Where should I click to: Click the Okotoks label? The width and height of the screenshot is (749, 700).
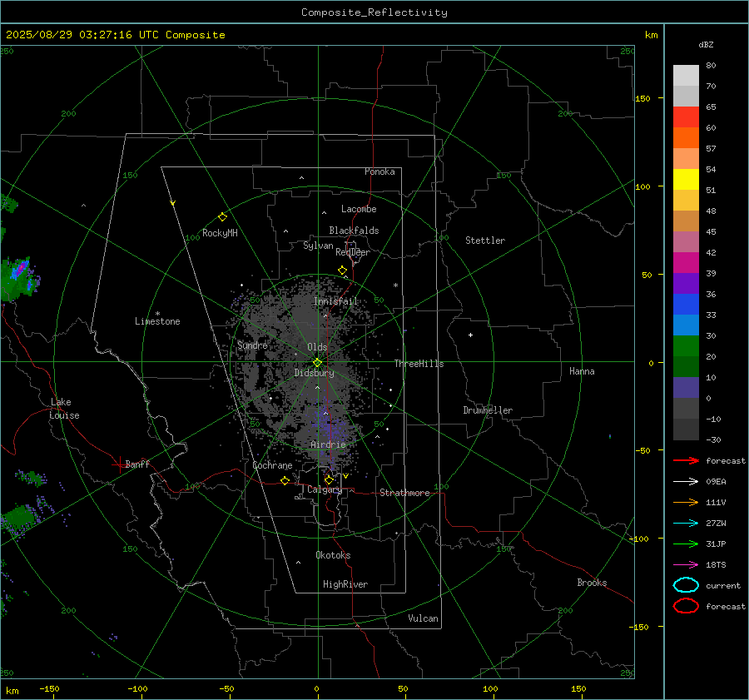tap(333, 555)
